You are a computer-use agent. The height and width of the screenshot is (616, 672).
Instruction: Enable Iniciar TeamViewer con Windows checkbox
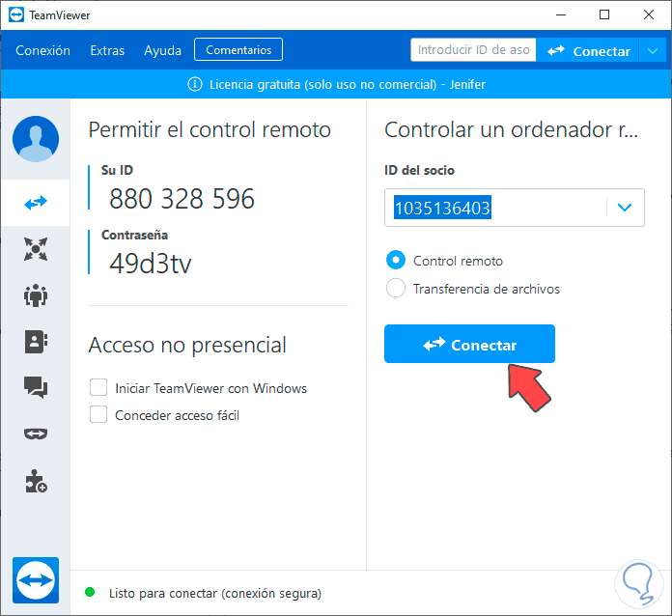pos(98,387)
